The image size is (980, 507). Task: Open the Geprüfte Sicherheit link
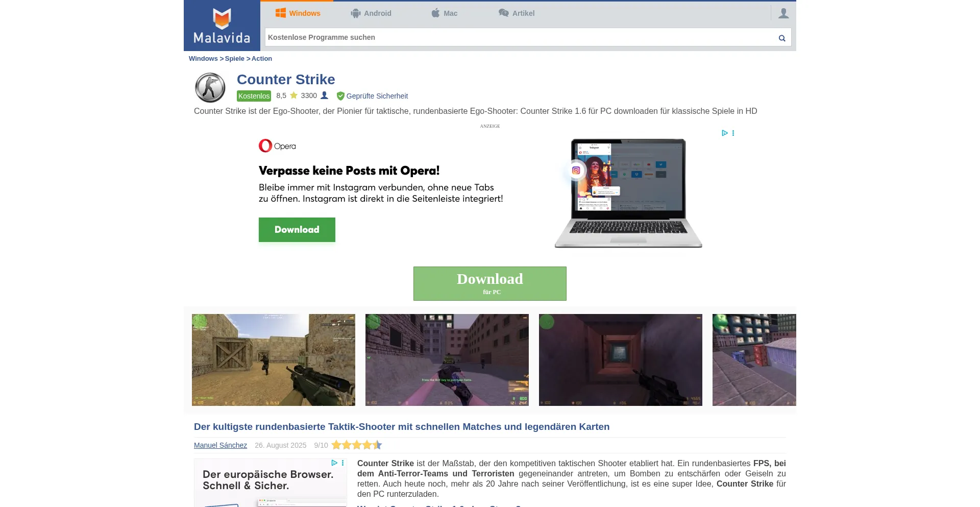coord(377,96)
